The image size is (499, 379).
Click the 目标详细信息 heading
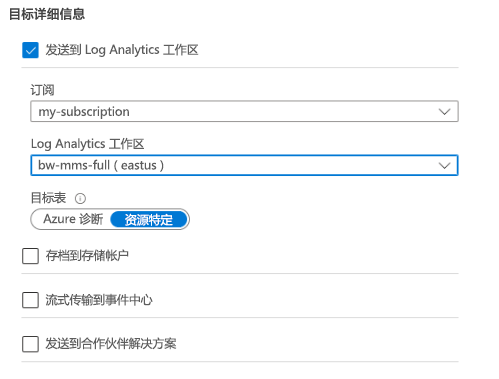(x=47, y=14)
